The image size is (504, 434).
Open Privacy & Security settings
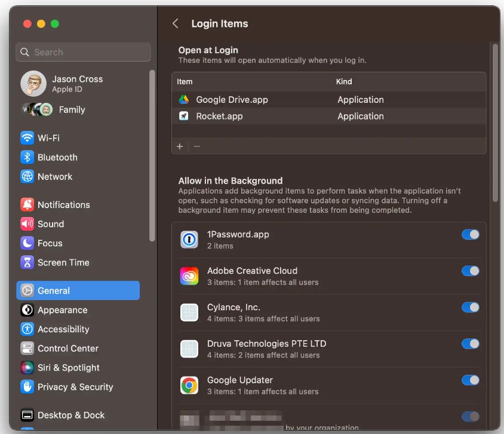[x=78, y=387]
